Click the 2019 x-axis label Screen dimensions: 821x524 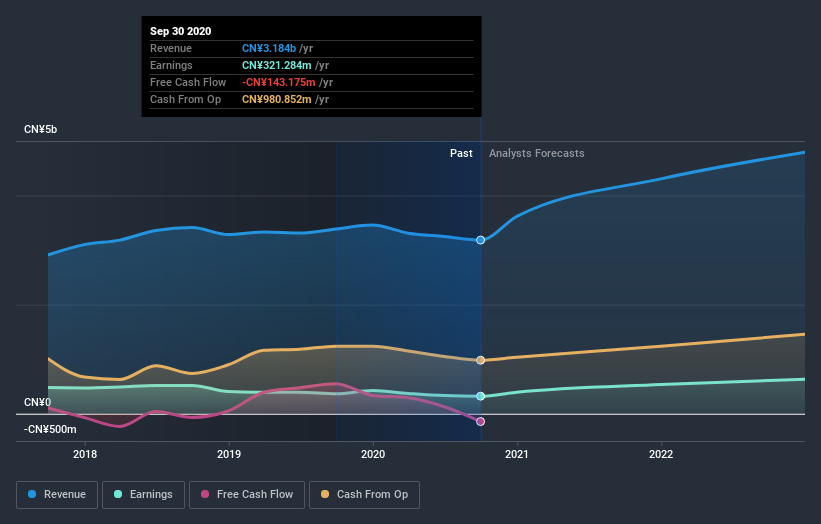click(229, 454)
